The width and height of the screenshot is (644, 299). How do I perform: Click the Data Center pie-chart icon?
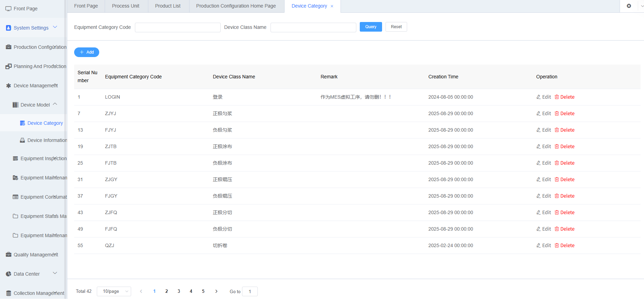coord(9,274)
